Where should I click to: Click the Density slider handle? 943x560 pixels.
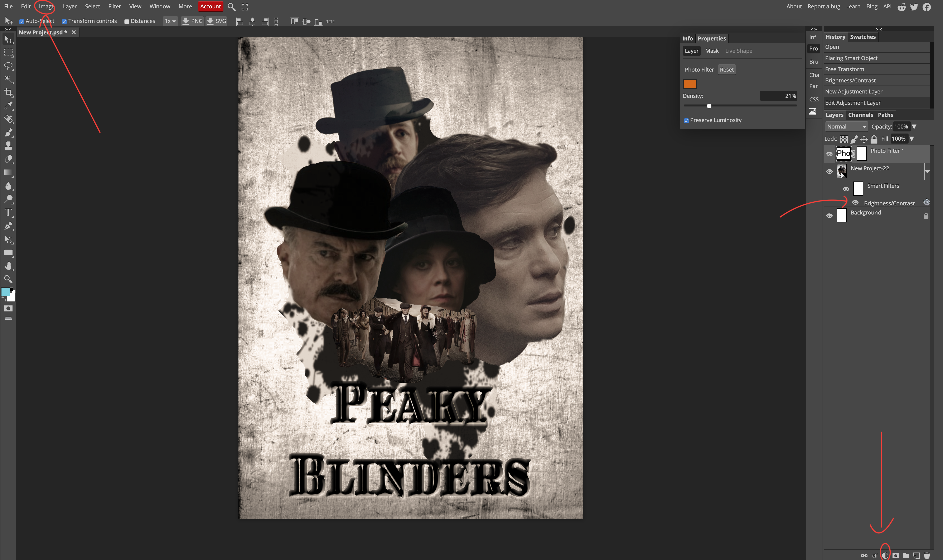(x=709, y=106)
